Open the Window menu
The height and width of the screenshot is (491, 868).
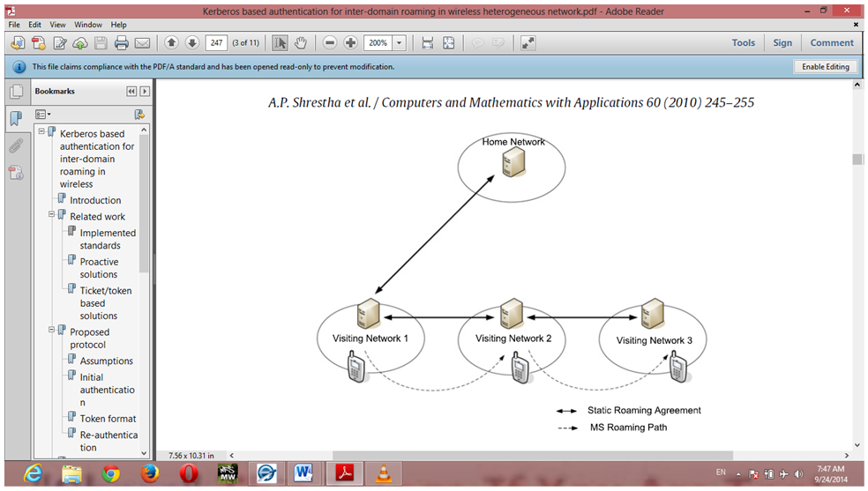coord(88,25)
